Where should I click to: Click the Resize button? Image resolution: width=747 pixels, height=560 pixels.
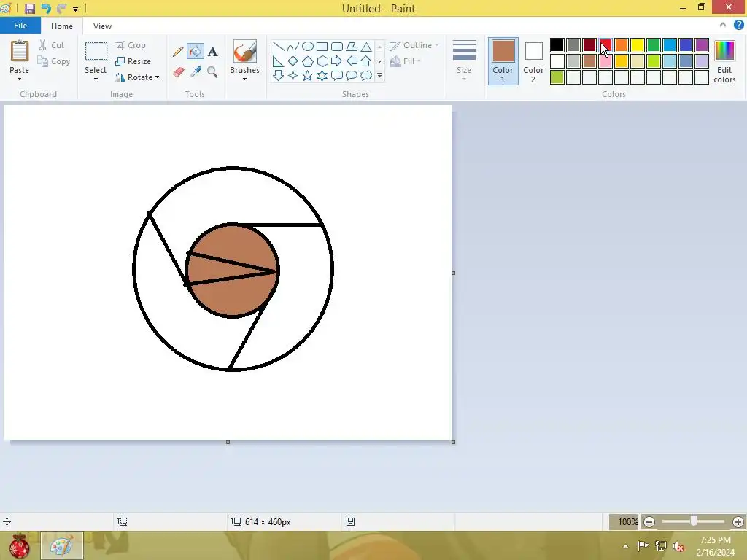pyautogui.click(x=133, y=61)
